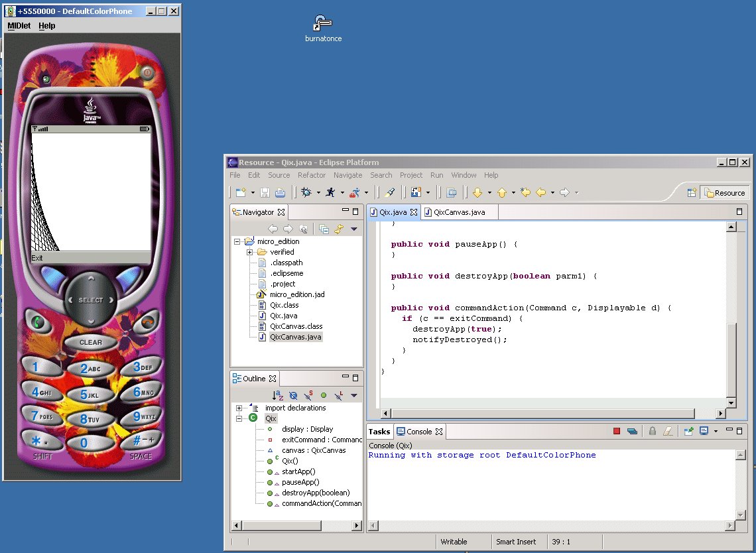
Task: Click Navigator's Collapse All icon
Action: pos(324,229)
